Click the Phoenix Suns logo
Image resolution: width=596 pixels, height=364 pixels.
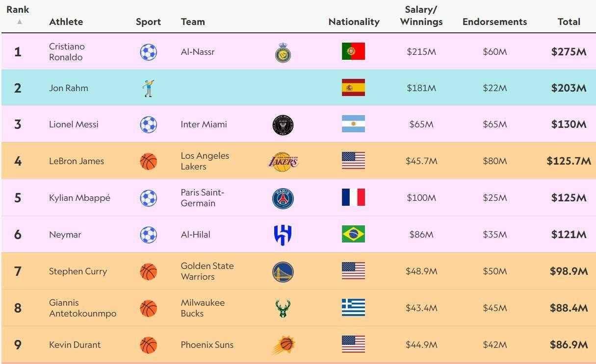[283, 345]
